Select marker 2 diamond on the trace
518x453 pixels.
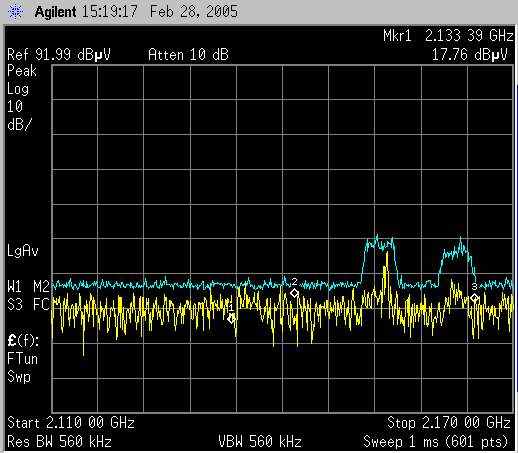click(x=294, y=293)
